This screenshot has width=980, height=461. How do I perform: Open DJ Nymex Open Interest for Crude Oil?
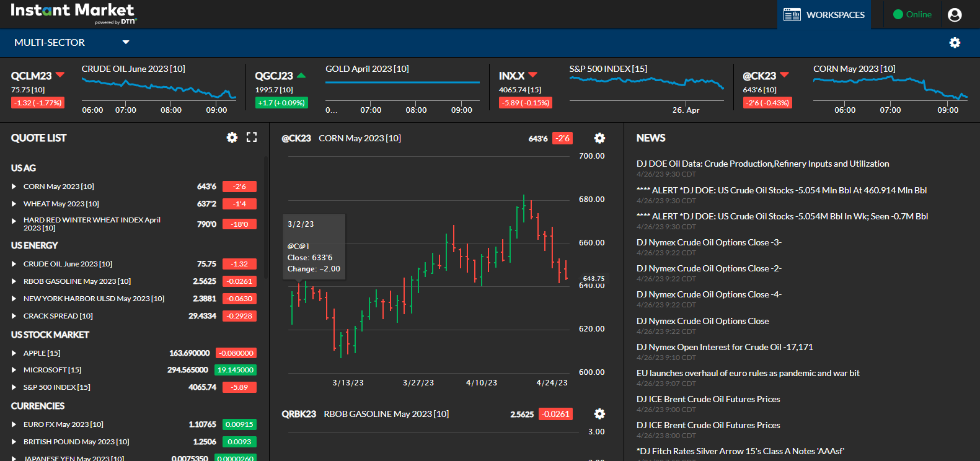725,347
